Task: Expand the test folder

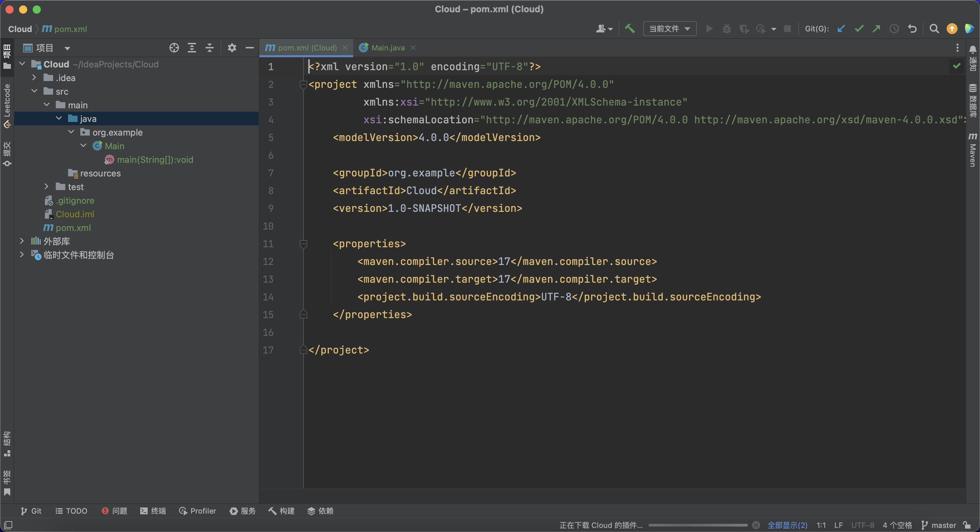Action: click(46, 186)
